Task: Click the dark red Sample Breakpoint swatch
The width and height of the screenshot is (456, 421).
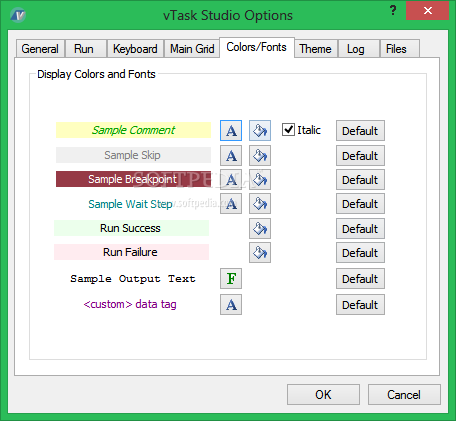Action: pos(133,179)
